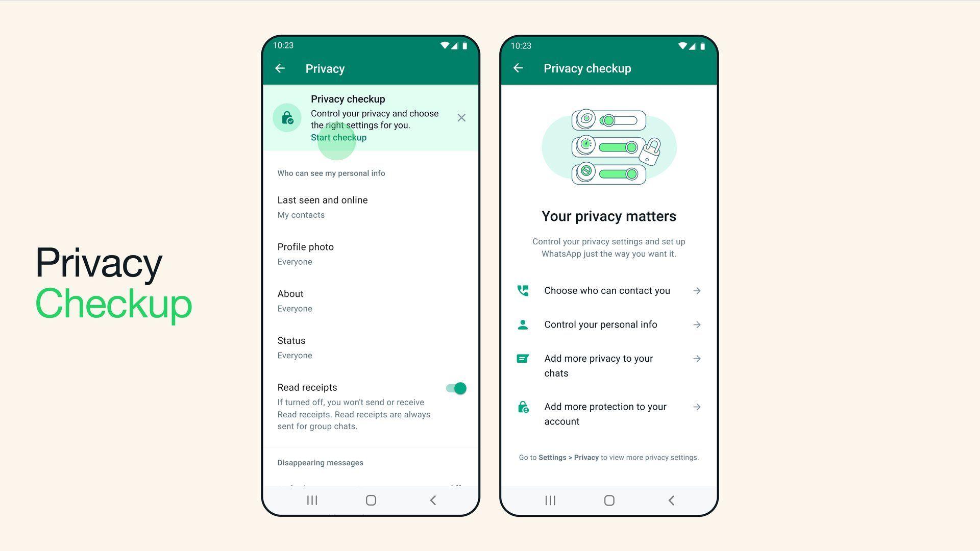
Task: Scroll down to Disappearing messages section
Action: pos(321,462)
